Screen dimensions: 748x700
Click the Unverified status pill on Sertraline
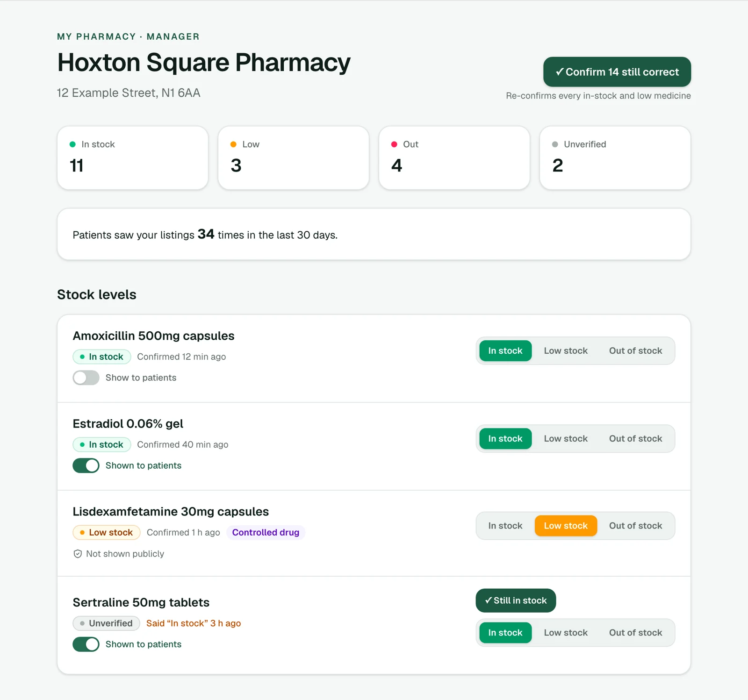coord(106,623)
